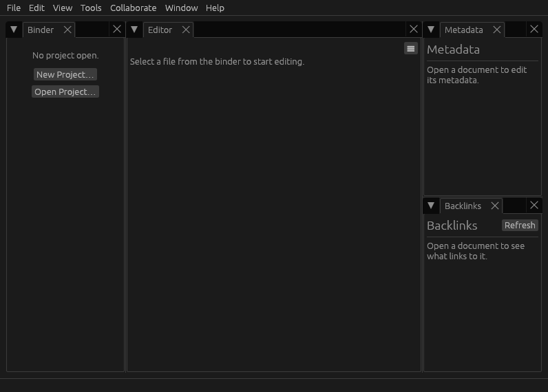The height and width of the screenshot is (392, 548).
Task: Expand the Metadata panel dropdown triangle
Action: click(431, 30)
